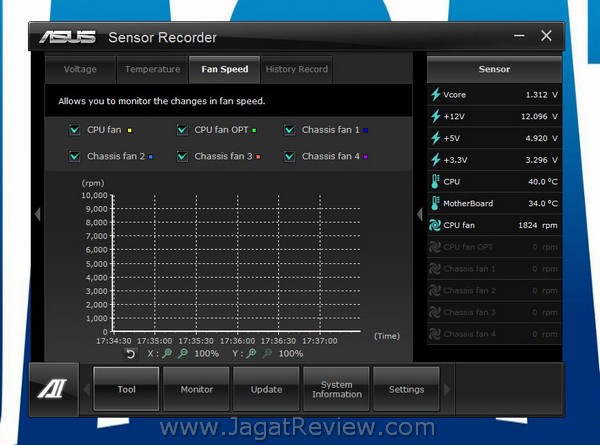Click the MotherBoard 34.0 °C reading
This screenshot has width=600, height=445.
(x=543, y=204)
